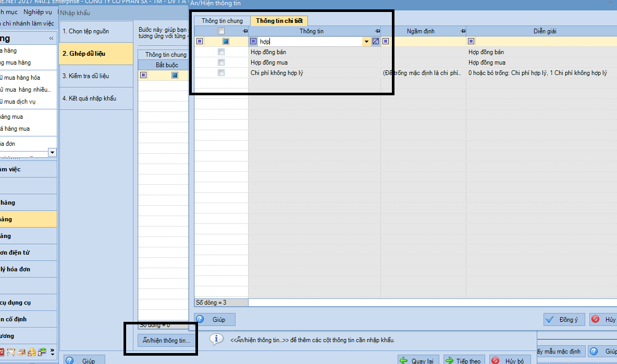The image size is (617, 364).
Task: Check the box for Chi phí không hợp lý
Action: pos(221,73)
